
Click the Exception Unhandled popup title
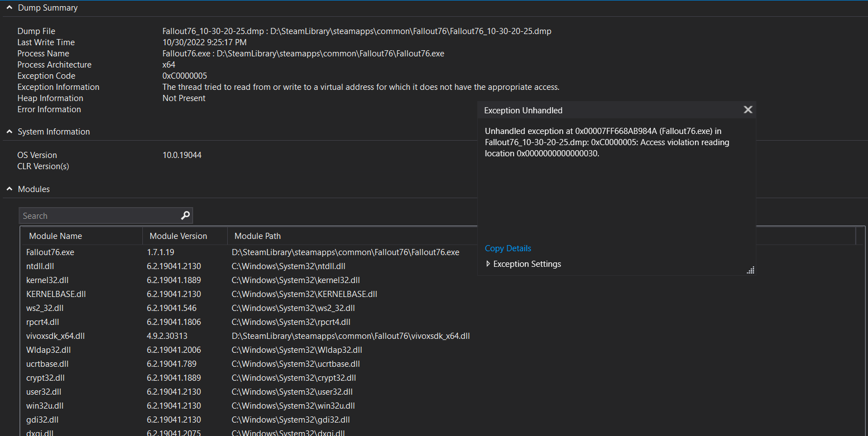click(523, 111)
